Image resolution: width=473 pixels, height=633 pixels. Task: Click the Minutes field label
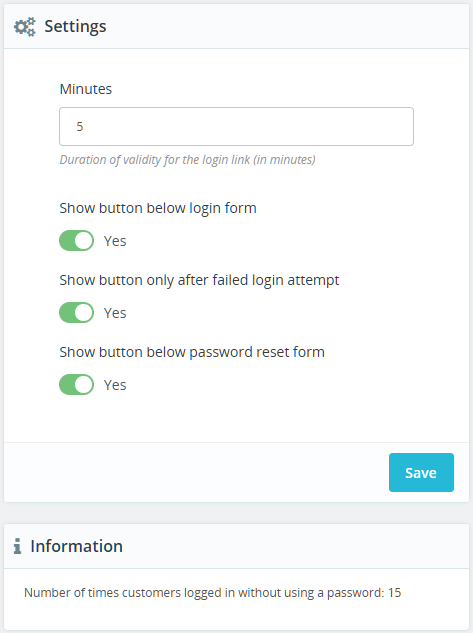(86, 89)
